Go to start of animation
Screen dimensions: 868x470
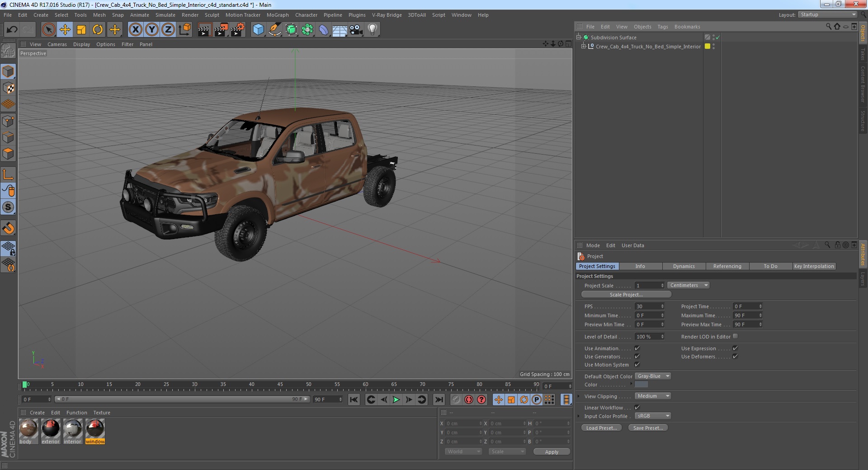coord(354,399)
